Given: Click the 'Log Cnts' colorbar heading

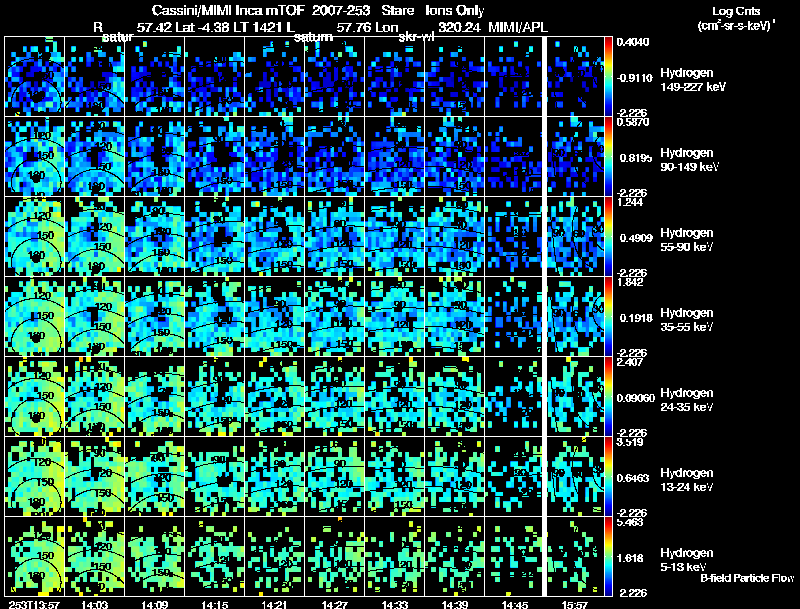Looking at the screenshot, I should (736, 11).
